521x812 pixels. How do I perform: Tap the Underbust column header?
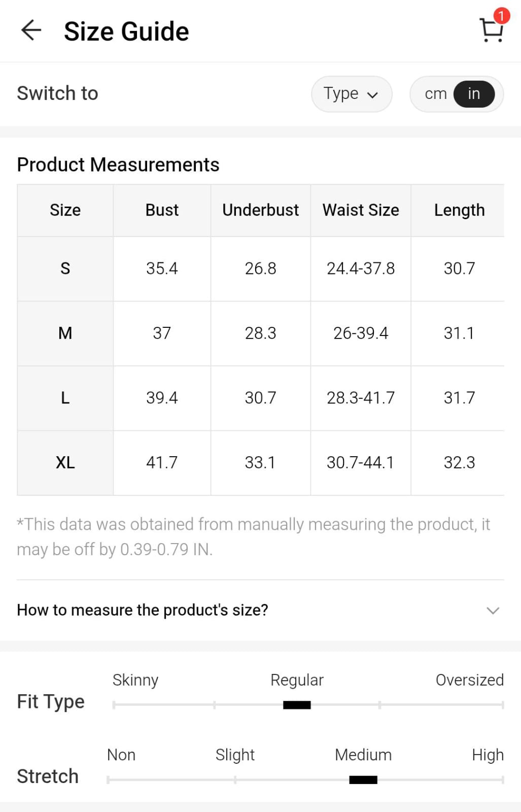tap(260, 210)
